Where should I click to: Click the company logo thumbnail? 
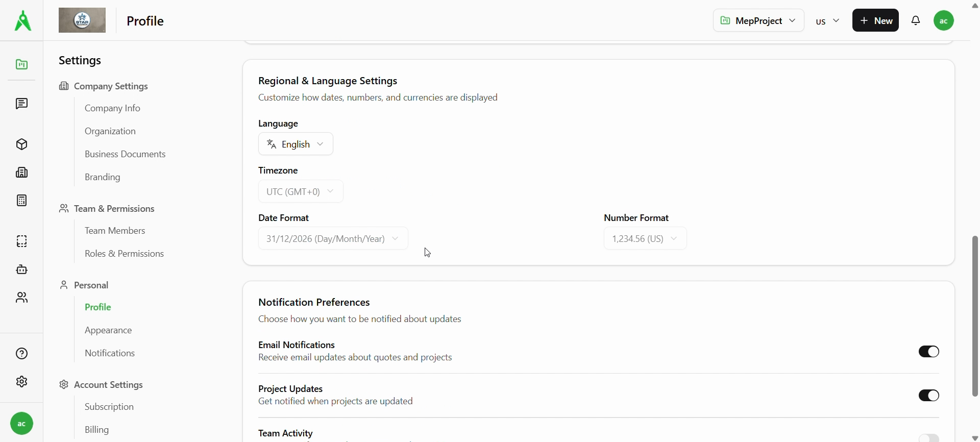[x=82, y=20]
